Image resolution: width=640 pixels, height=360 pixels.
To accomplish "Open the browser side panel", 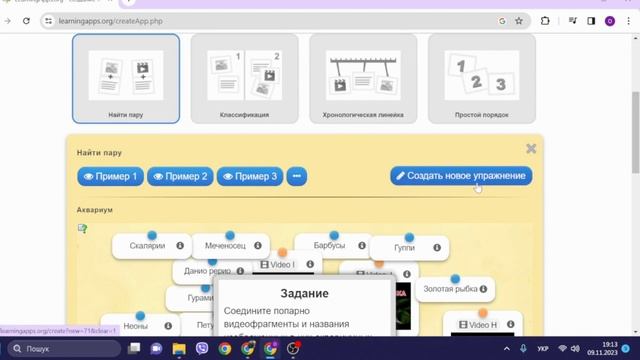I will pyautogui.click(x=591, y=21).
